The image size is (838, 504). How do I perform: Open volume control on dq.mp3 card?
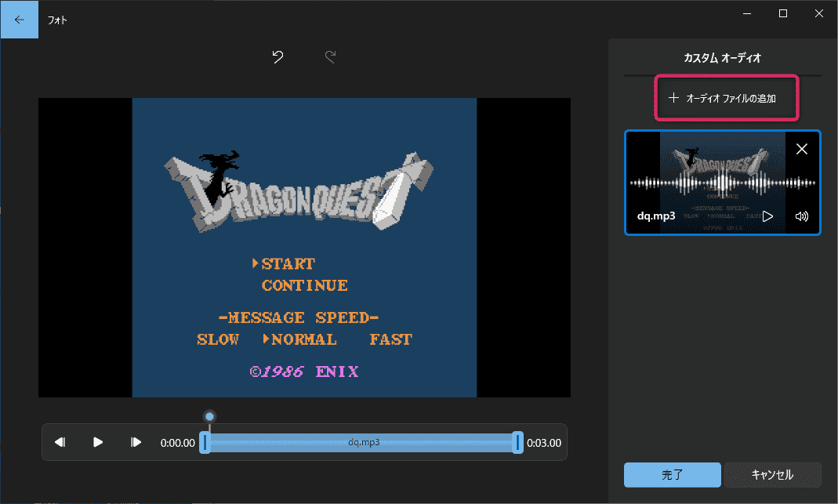(x=801, y=216)
